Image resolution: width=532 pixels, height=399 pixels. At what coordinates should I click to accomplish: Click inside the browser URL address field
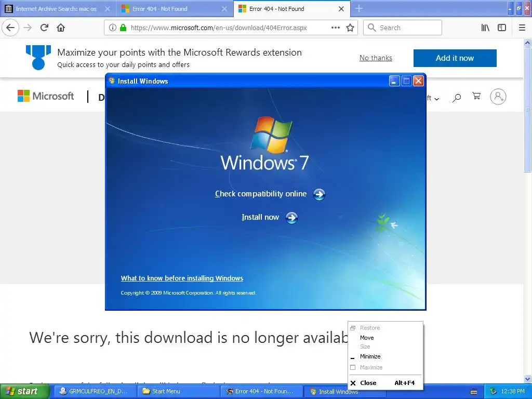219,28
